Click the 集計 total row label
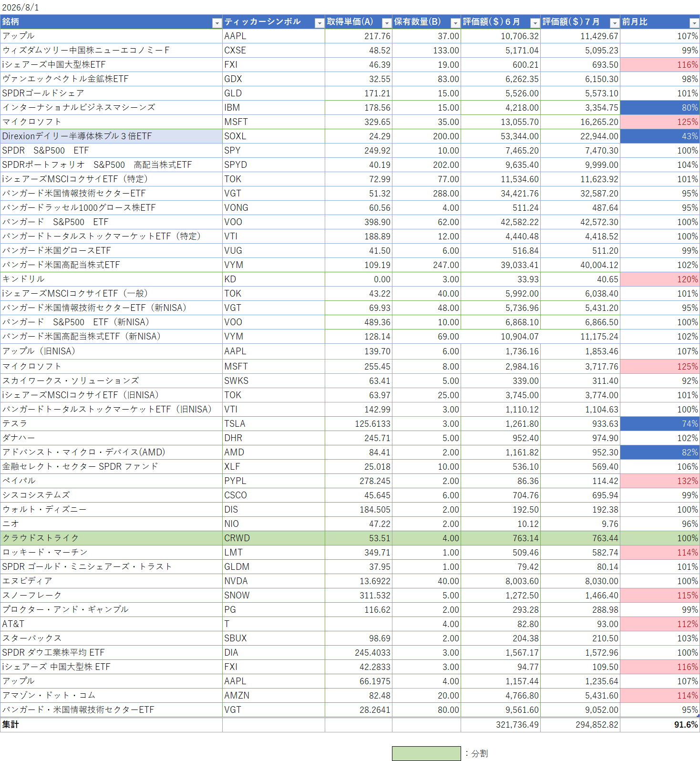Viewport: 700px width, 761px height. 112,725
